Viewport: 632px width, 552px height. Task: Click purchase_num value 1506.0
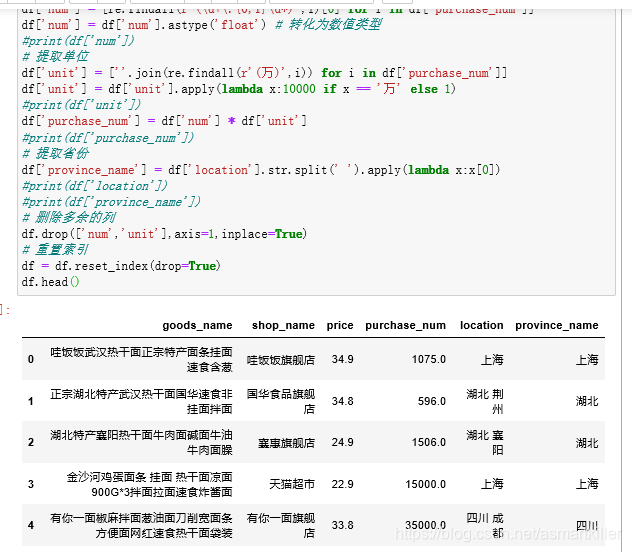pyautogui.click(x=428, y=442)
